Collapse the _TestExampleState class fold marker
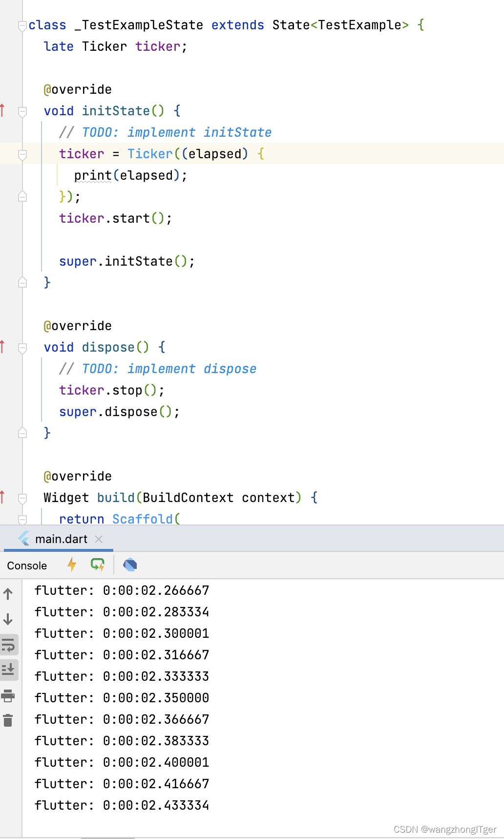504x839 pixels. (22, 25)
